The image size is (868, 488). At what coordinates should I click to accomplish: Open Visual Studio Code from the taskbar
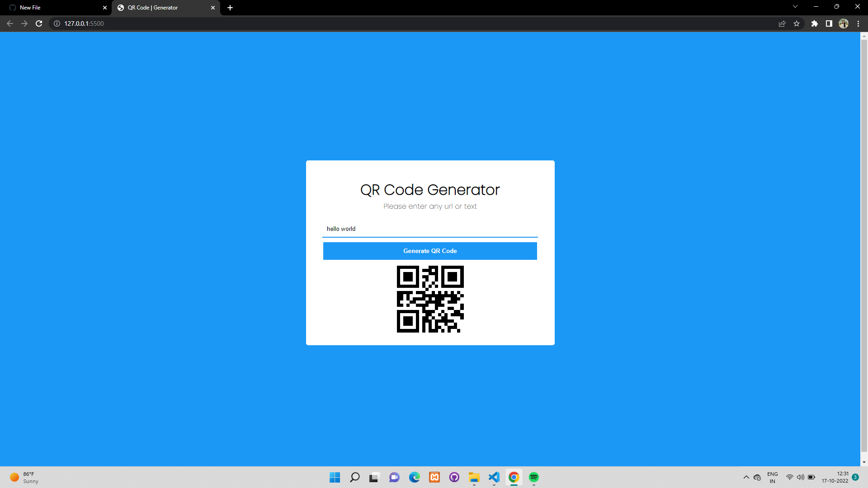coord(494,477)
